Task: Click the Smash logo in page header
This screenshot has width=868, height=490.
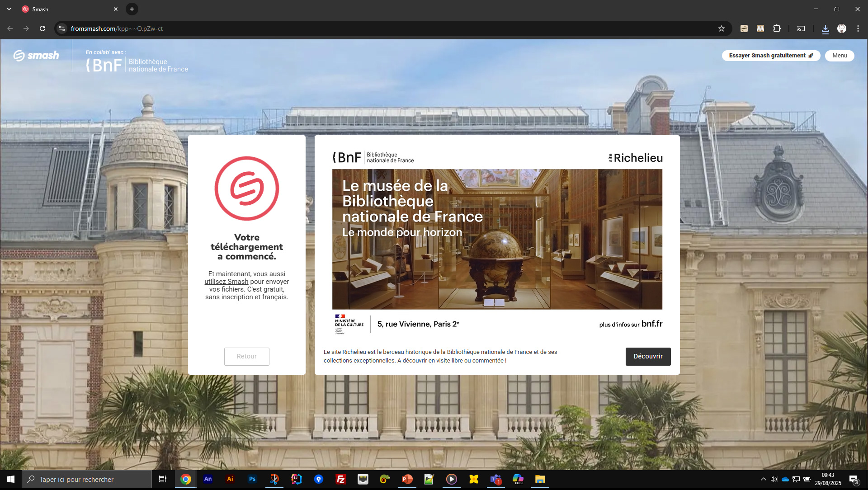Action: coord(36,56)
